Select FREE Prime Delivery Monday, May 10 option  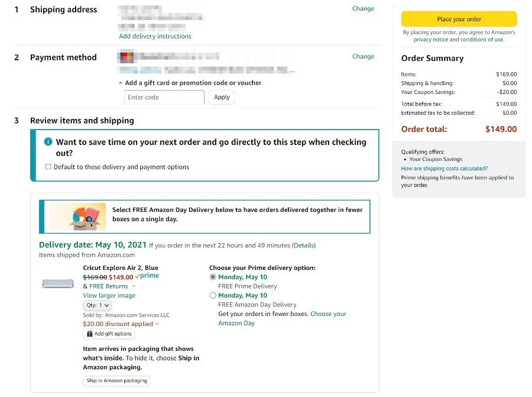(213, 277)
